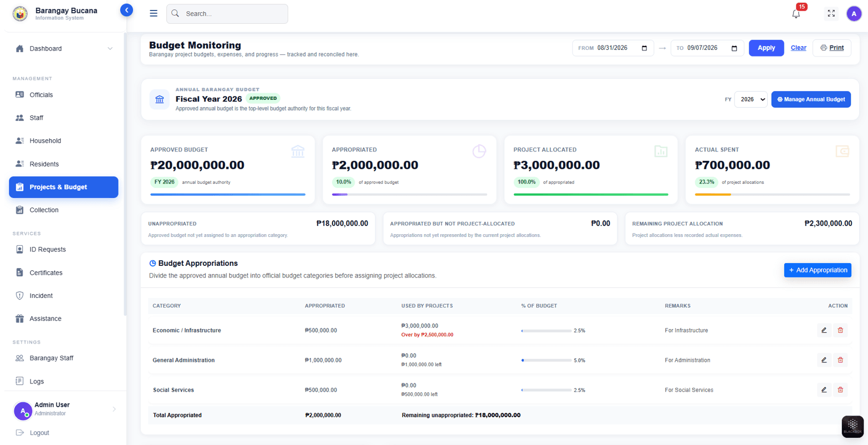Edit the General Administration appropriation

click(824, 360)
